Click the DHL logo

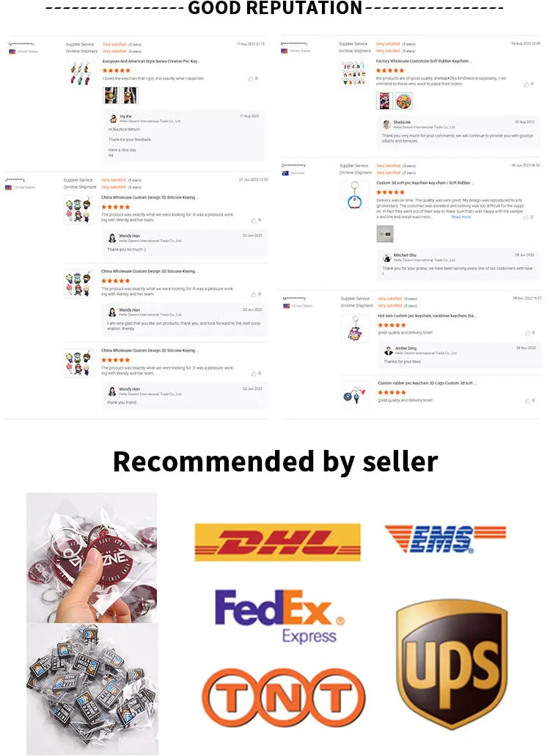pos(277,542)
